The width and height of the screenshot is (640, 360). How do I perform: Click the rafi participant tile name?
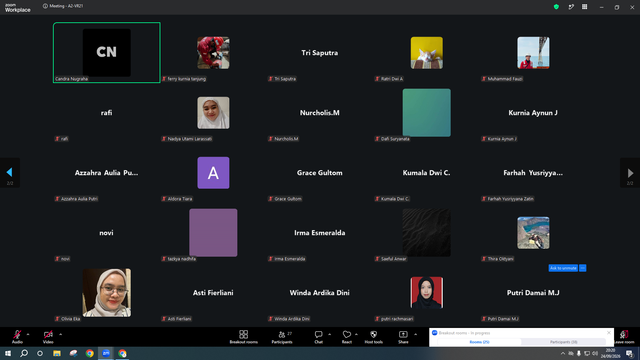point(107,113)
